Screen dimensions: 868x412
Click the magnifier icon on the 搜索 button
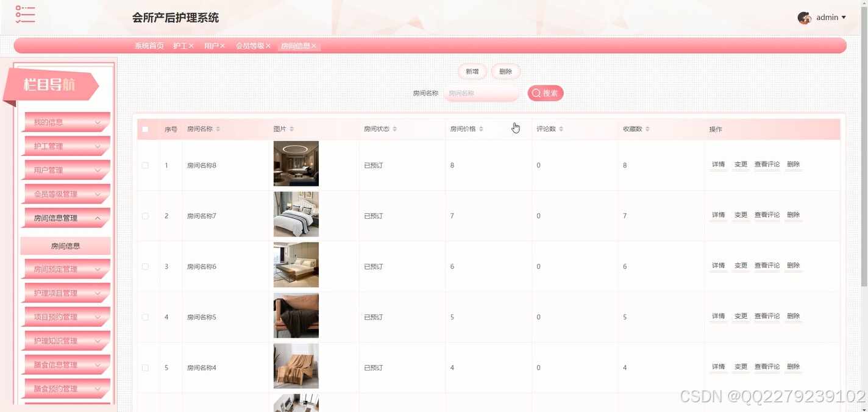tap(536, 93)
